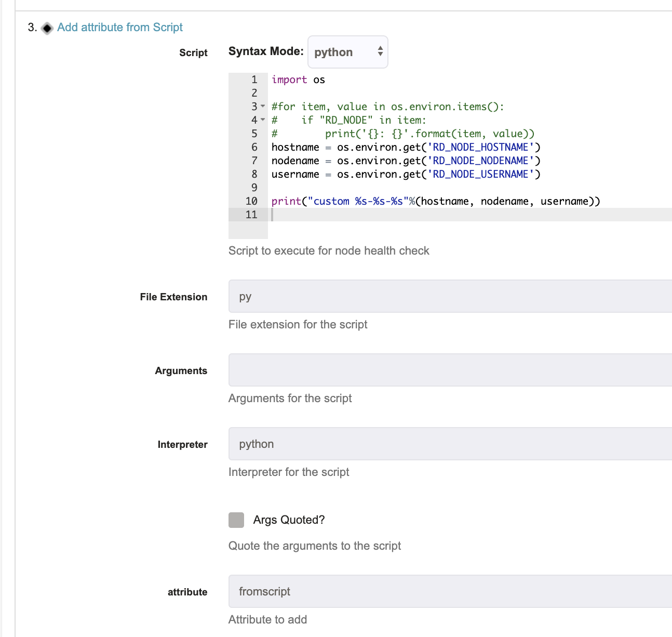Image resolution: width=672 pixels, height=637 pixels.
Task: Click the commented print format line 5
Action: (x=403, y=134)
